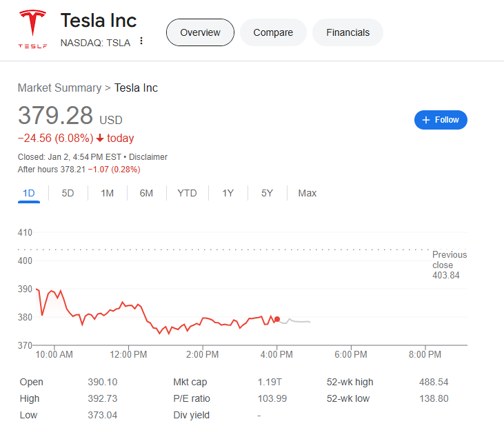Select the 1D chart range

click(x=29, y=193)
